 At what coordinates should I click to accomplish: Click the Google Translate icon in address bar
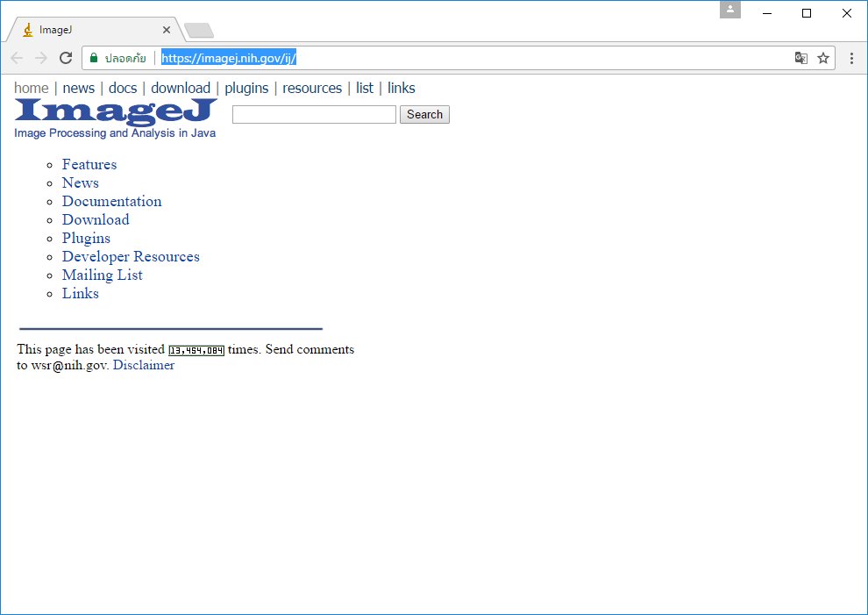(800, 57)
